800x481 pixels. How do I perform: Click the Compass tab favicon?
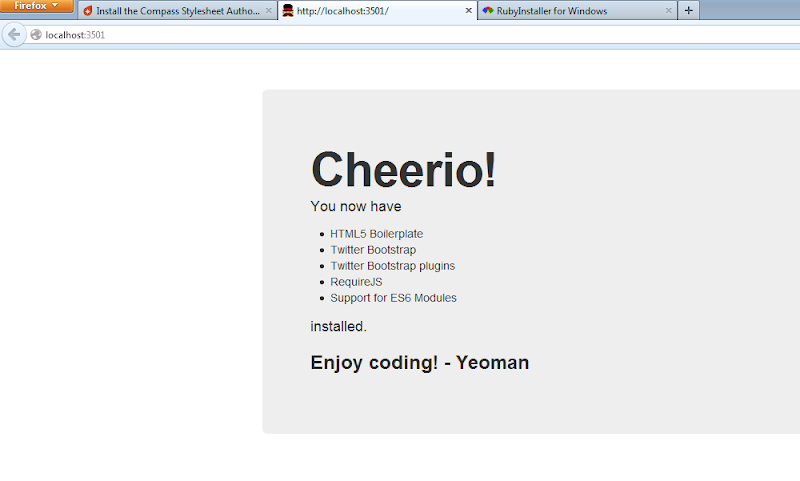click(88, 11)
